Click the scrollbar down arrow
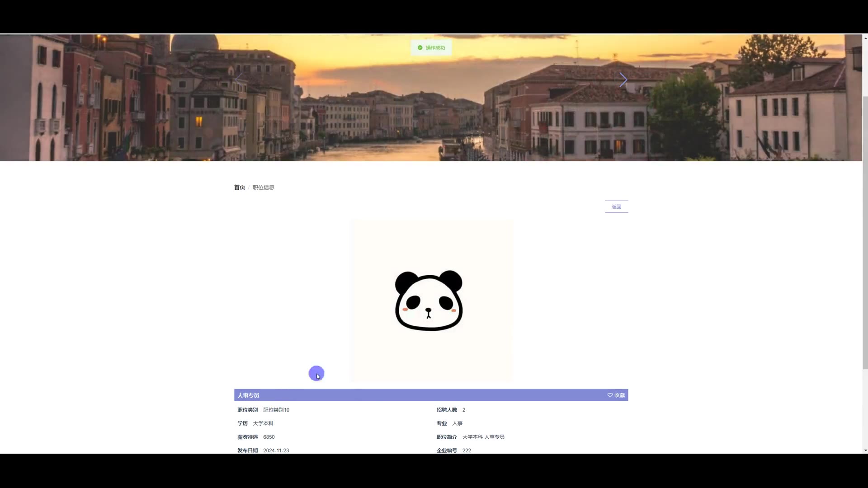Image resolution: width=868 pixels, height=488 pixels. coord(865,450)
